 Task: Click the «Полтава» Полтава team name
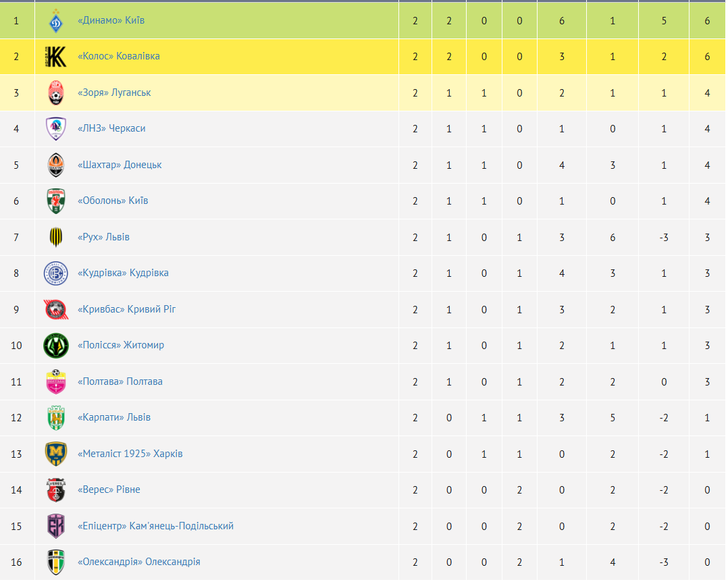(x=120, y=381)
